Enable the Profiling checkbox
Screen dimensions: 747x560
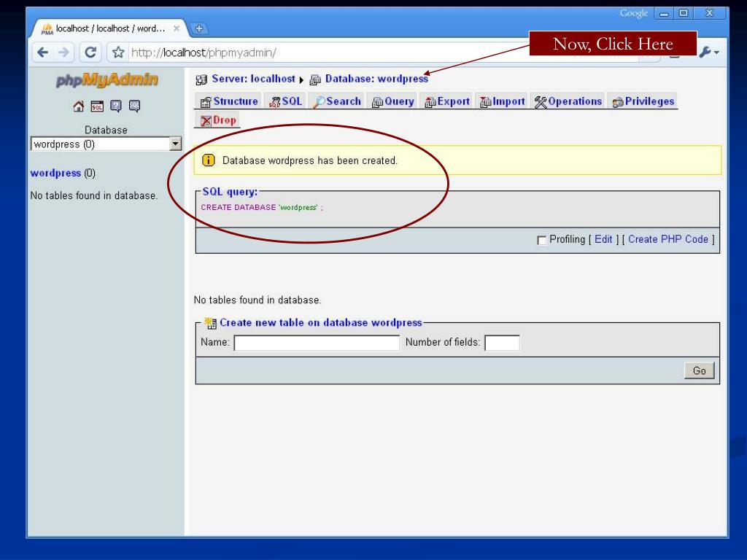point(542,240)
